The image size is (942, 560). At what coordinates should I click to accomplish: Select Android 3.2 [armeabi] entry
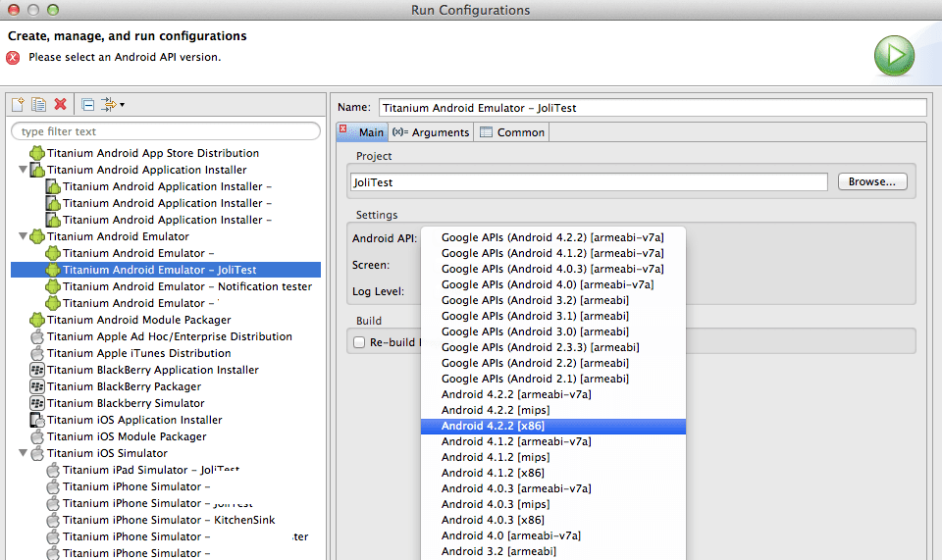pos(553,551)
